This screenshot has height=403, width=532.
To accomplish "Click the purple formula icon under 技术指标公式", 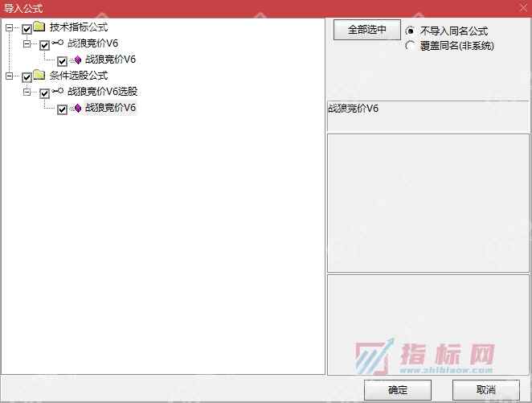I will pos(78,60).
